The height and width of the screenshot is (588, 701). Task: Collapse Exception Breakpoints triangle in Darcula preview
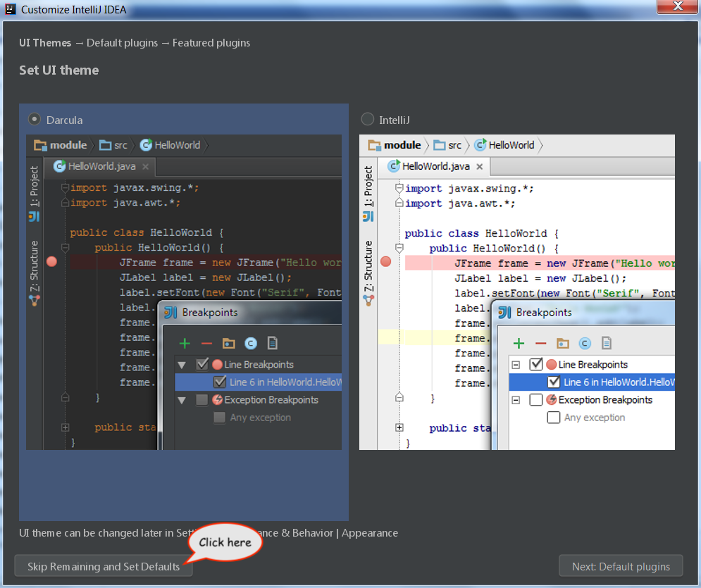[x=182, y=401]
